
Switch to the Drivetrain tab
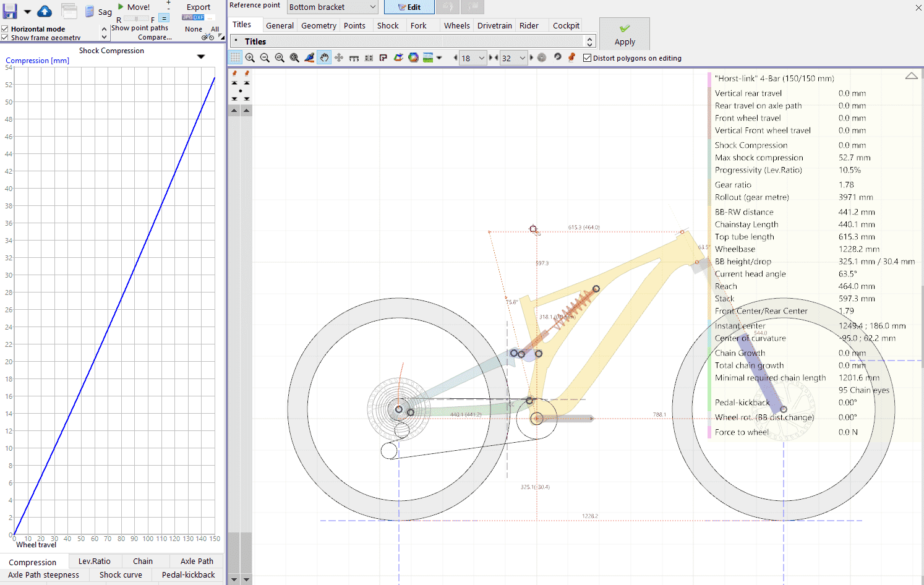494,25
